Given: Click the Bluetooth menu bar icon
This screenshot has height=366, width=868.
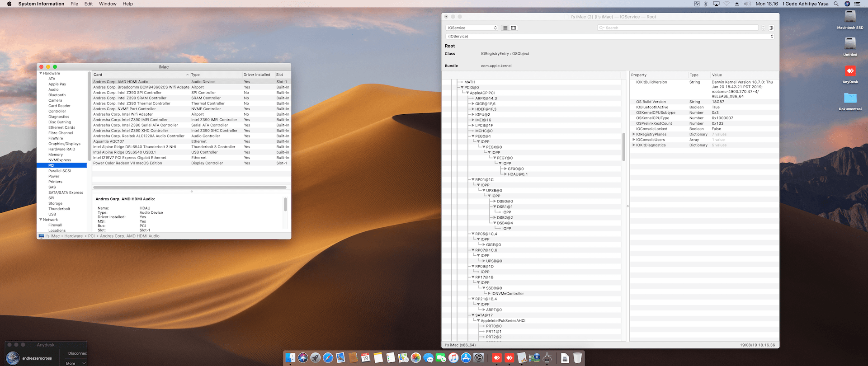Looking at the screenshot, I should [706, 4].
